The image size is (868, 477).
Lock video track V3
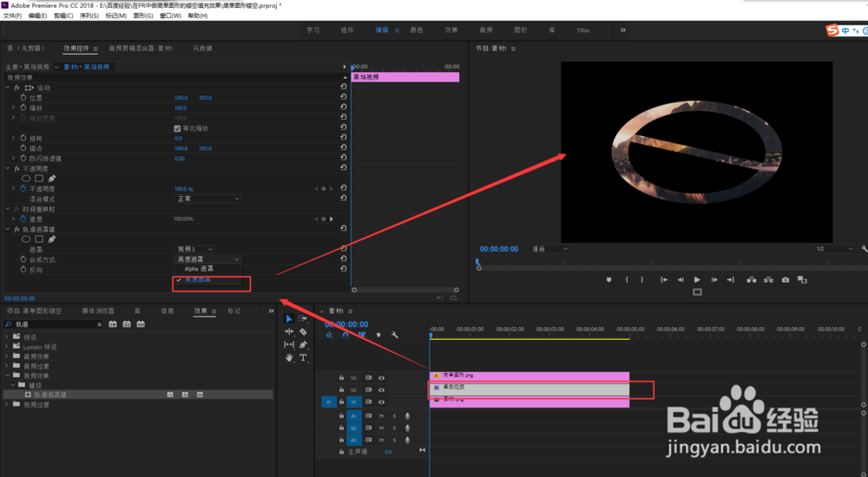[x=341, y=378]
